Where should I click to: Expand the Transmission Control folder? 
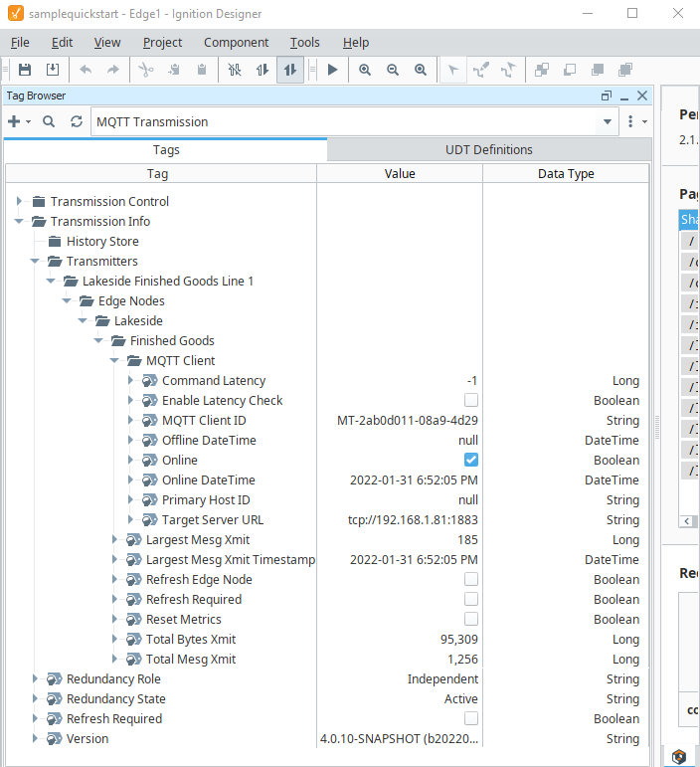(x=19, y=201)
